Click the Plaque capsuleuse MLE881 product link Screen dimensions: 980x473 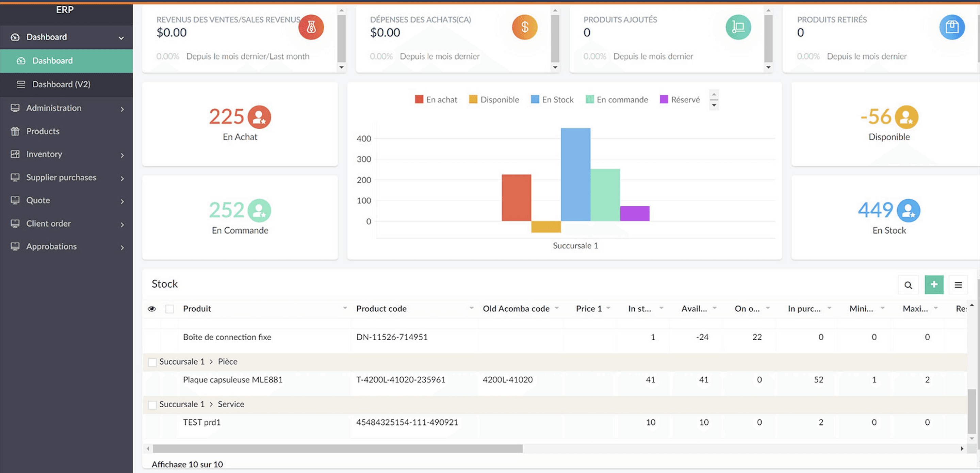pyautogui.click(x=232, y=379)
